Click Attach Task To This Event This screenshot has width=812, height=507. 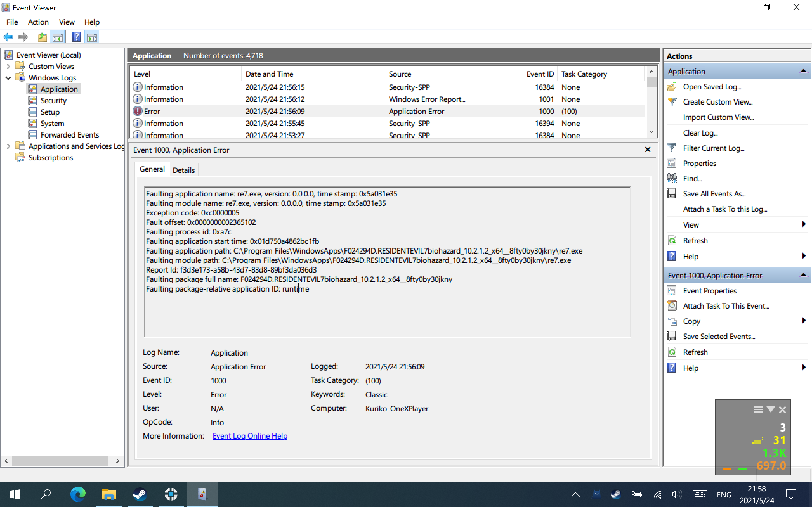point(726,306)
